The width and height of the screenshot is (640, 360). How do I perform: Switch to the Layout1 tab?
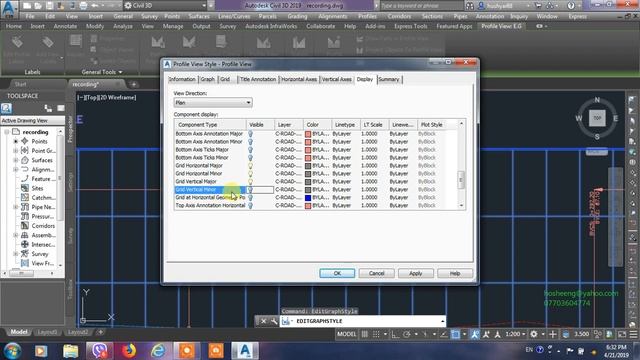(x=47, y=332)
